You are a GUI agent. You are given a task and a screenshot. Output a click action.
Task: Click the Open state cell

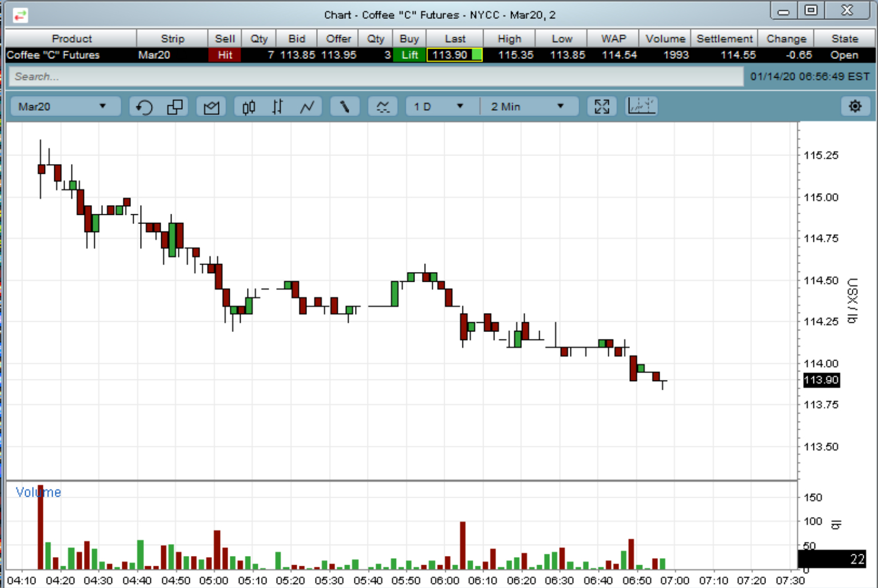[x=844, y=55]
